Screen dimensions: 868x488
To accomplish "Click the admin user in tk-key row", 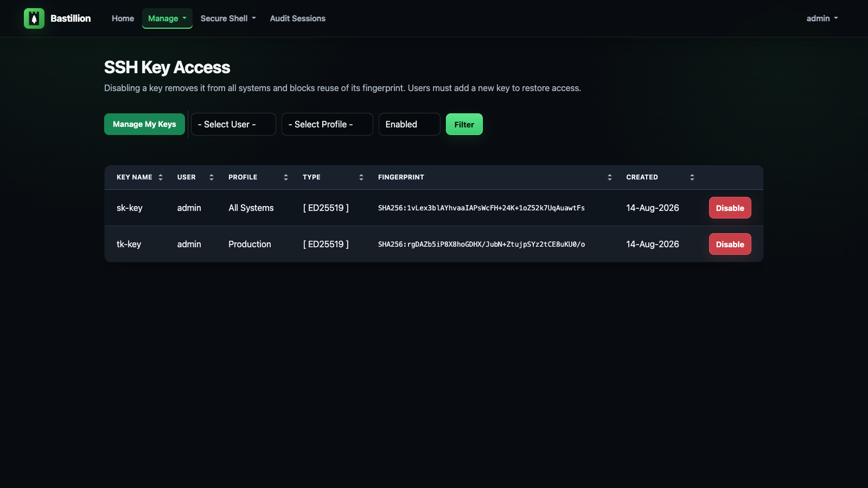I will click(189, 244).
